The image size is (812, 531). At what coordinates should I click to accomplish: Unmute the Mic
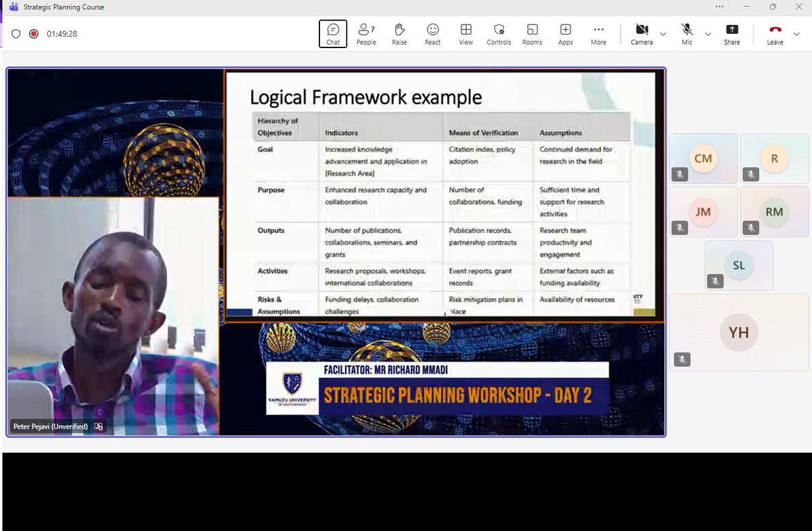[687, 34]
